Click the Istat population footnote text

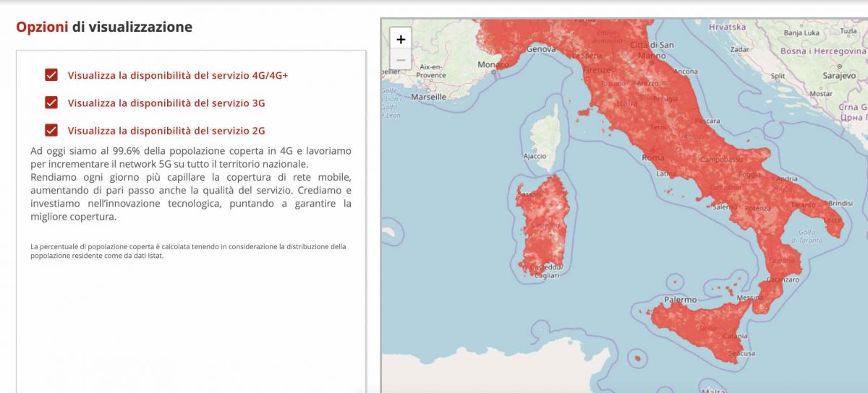tap(188, 251)
